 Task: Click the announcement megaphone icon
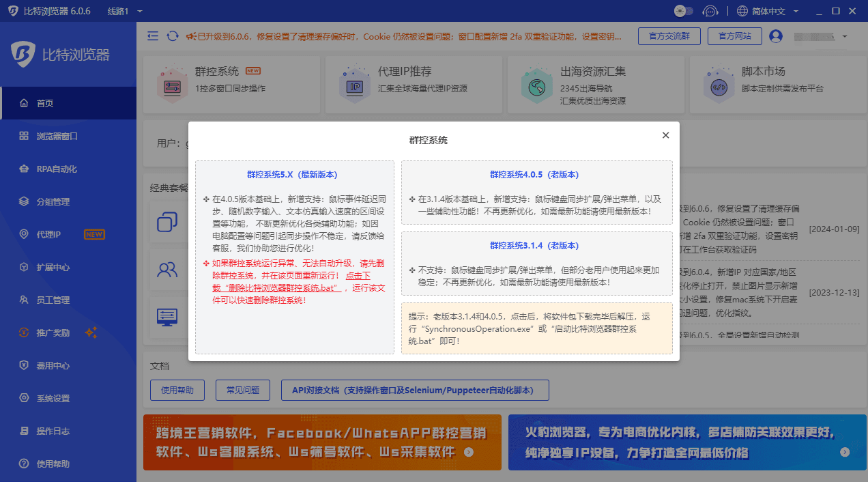click(x=190, y=36)
